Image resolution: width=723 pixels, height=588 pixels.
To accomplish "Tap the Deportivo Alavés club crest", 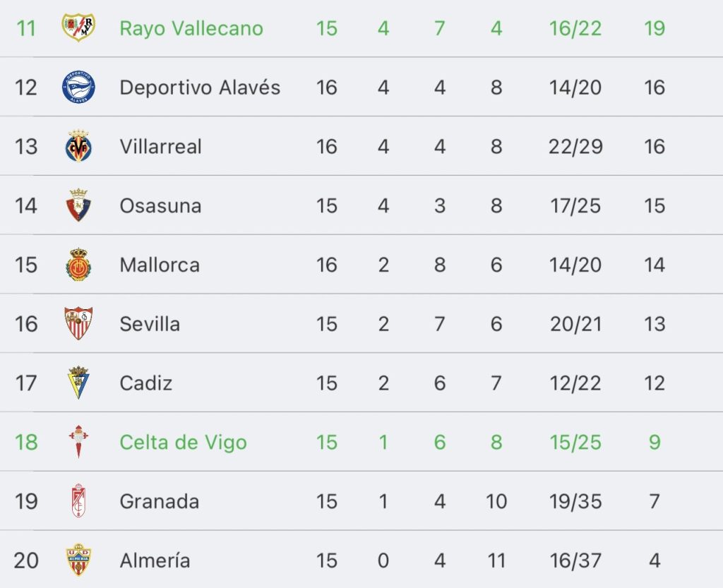I will (x=78, y=87).
